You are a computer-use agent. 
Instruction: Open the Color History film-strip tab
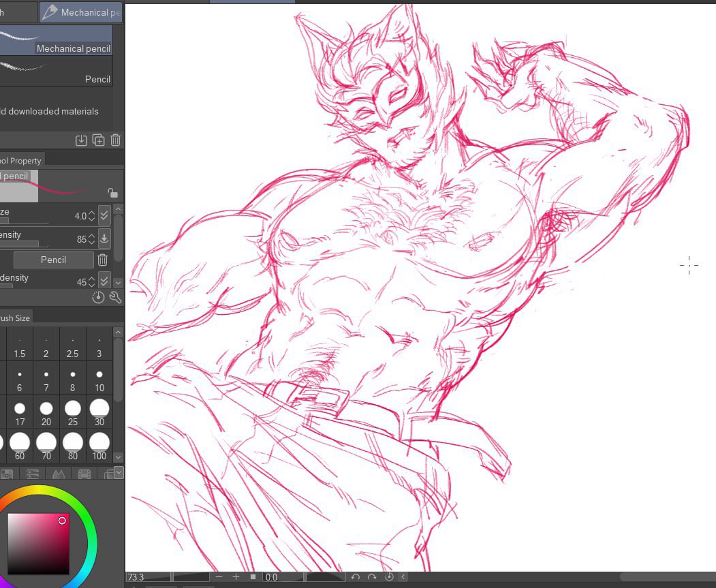pos(84,474)
